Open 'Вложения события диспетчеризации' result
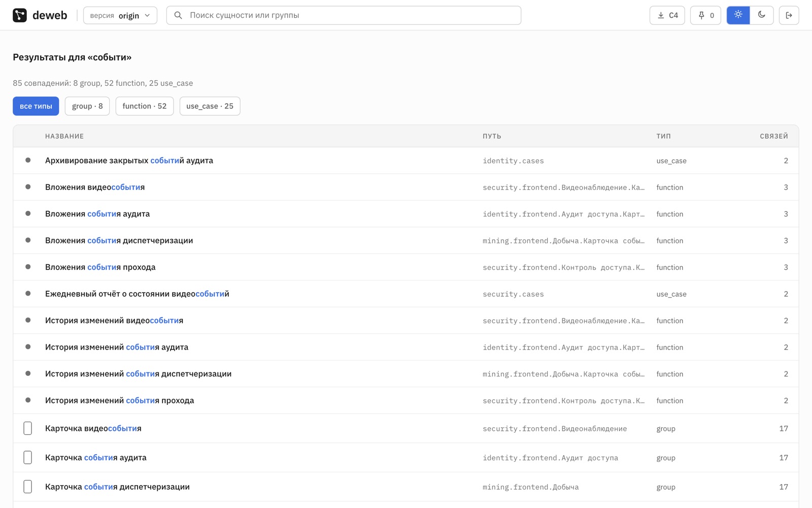Image resolution: width=812 pixels, height=508 pixels. tap(406, 241)
